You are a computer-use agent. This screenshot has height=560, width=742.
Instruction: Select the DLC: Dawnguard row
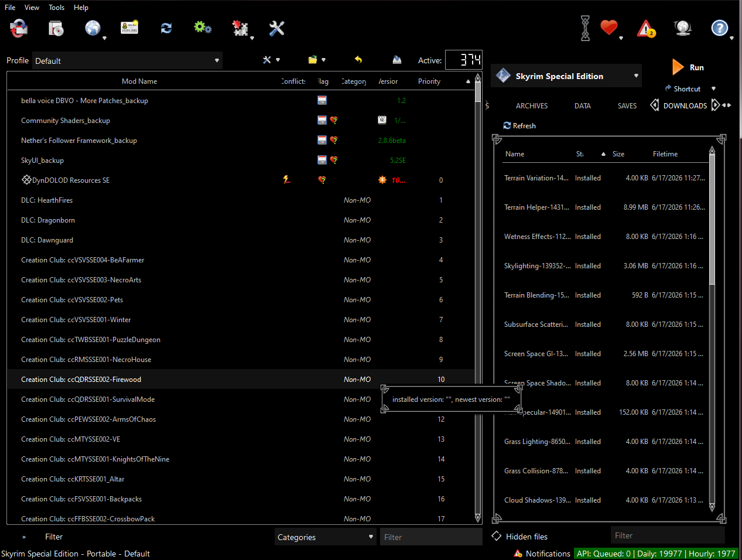(x=240, y=240)
